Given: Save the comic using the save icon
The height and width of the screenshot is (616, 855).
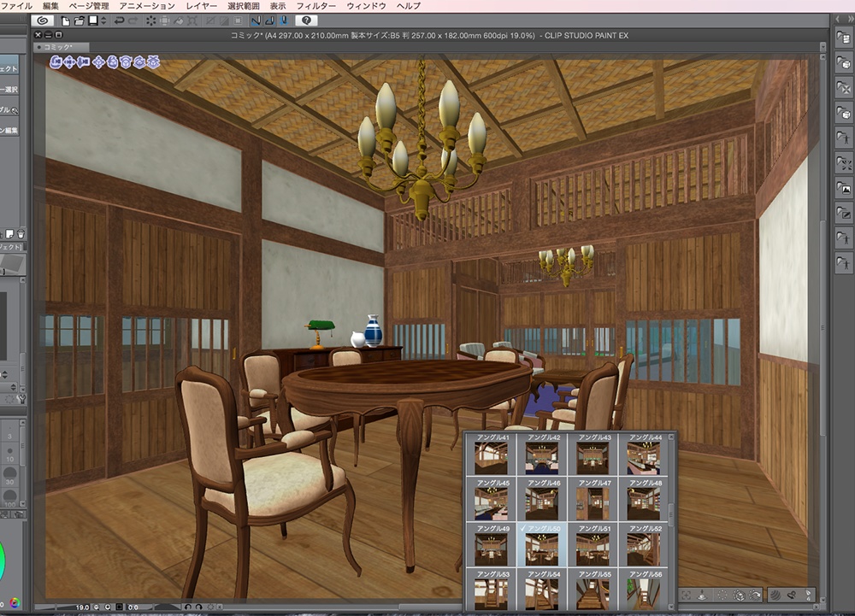Looking at the screenshot, I should tap(92, 21).
